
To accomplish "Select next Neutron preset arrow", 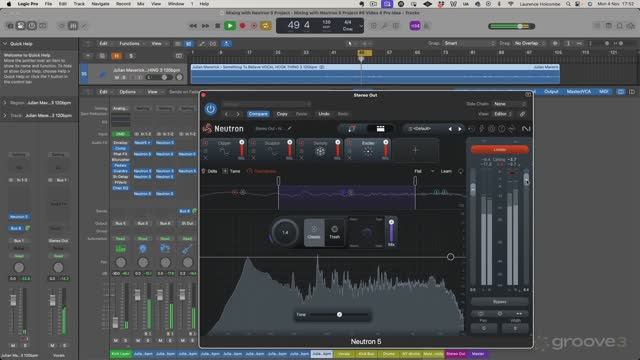I will (x=460, y=129).
